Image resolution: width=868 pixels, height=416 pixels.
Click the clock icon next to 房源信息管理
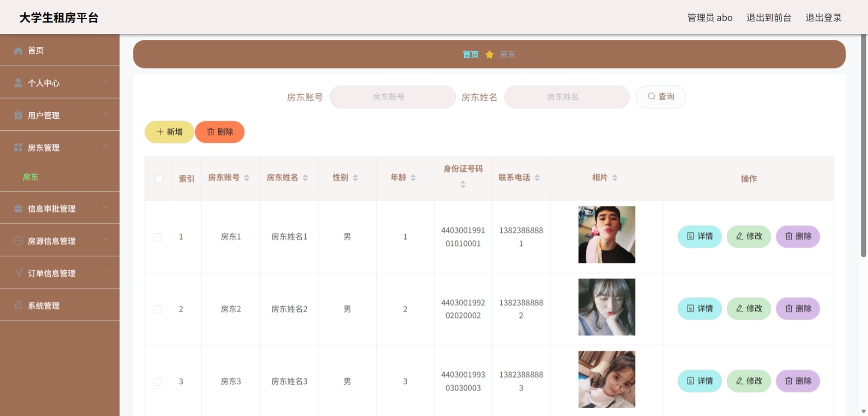pos(18,241)
